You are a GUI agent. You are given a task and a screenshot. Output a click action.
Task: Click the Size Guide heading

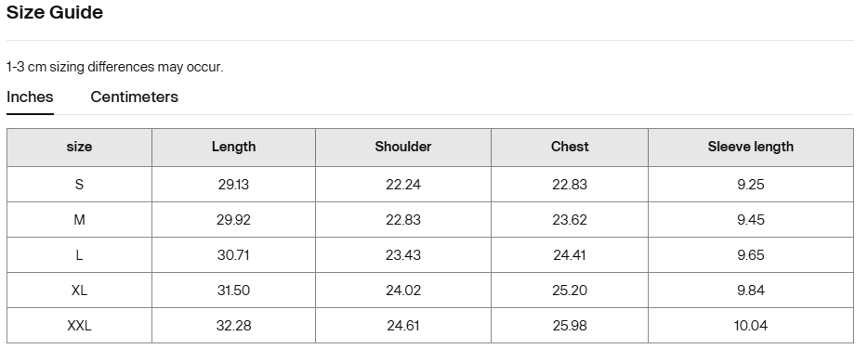click(55, 12)
